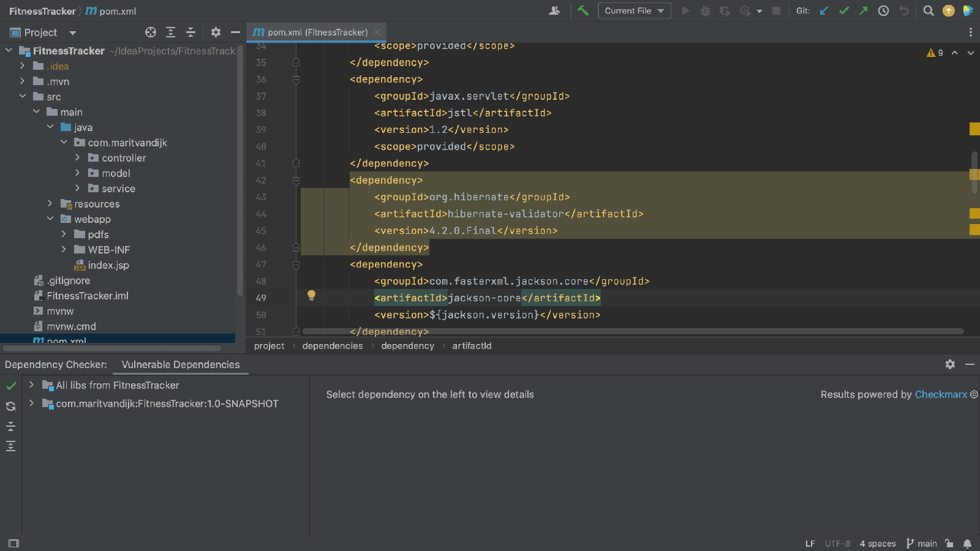Click the 9 warnings inspection indicator
980x551 pixels.
[x=935, y=53]
